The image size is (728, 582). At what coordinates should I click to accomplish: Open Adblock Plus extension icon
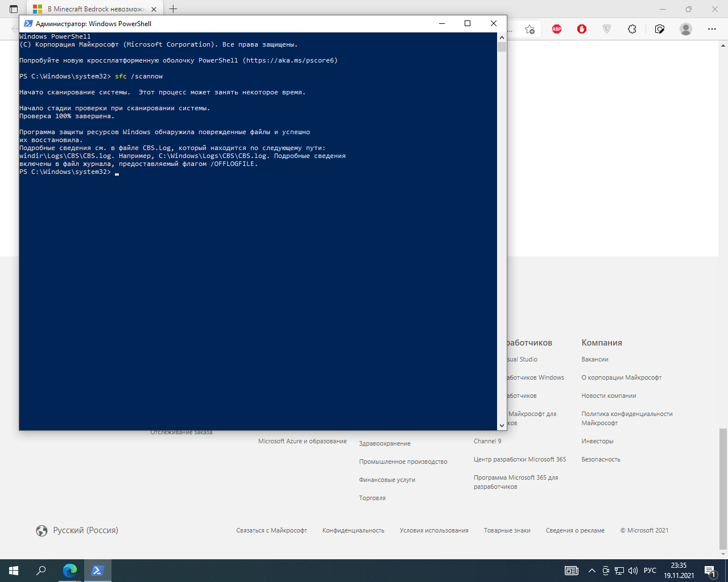(x=557, y=29)
